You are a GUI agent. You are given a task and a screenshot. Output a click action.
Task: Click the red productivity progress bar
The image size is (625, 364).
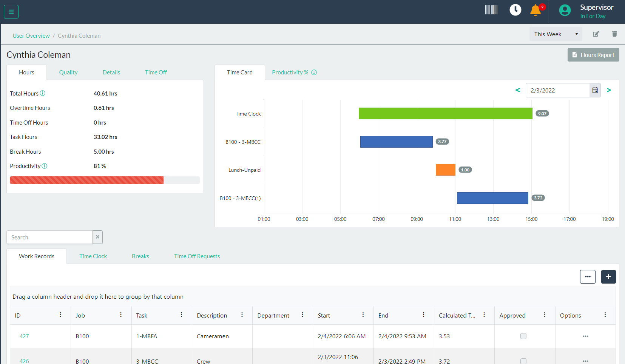[86, 180]
